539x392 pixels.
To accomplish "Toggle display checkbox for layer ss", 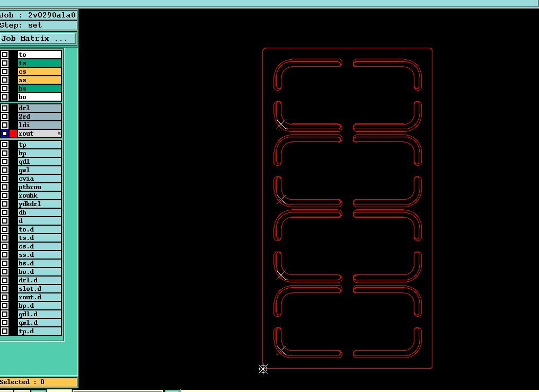I will coord(5,80).
